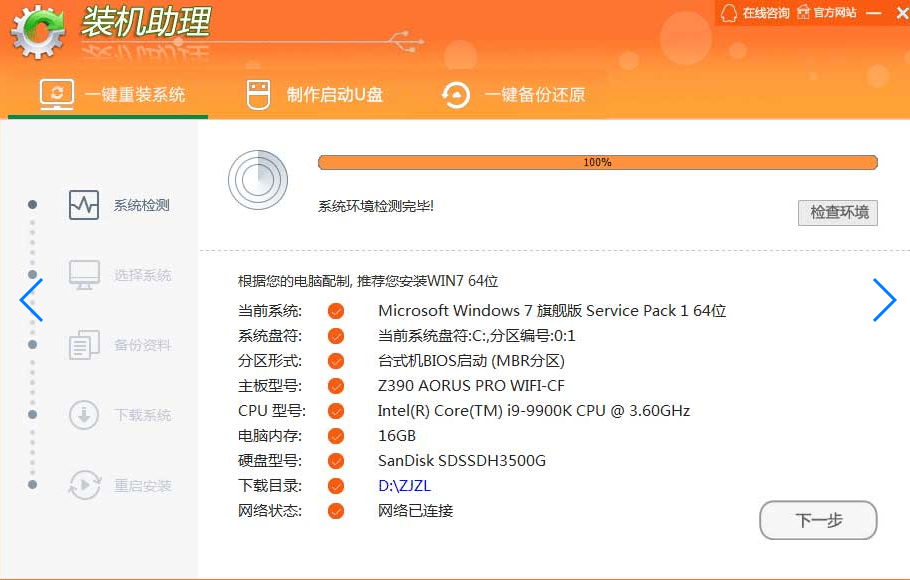The width and height of the screenshot is (910, 580).
Task: Click the QQ penguin icon for 在线咨询
Action: [x=729, y=13]
